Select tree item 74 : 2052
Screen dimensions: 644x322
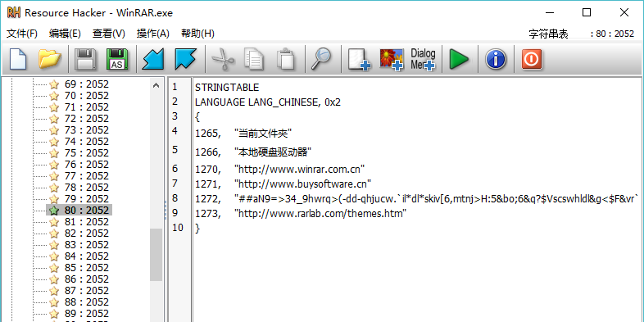87,142
